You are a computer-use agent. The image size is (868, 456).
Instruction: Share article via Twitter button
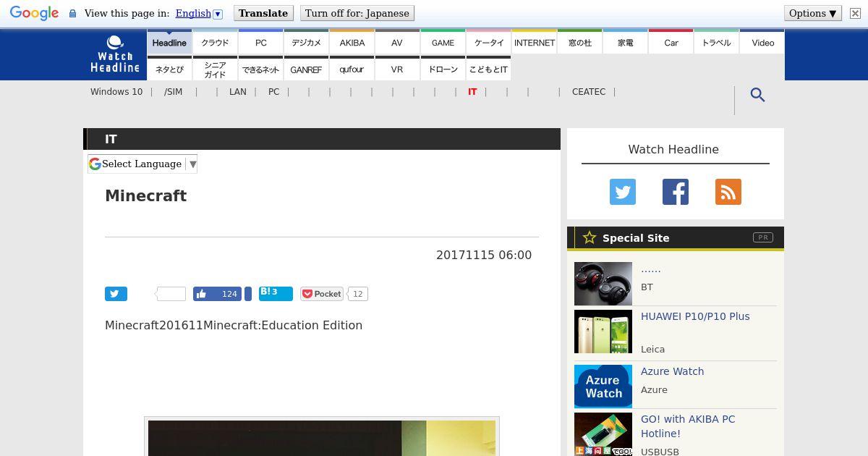pos(116,294)
